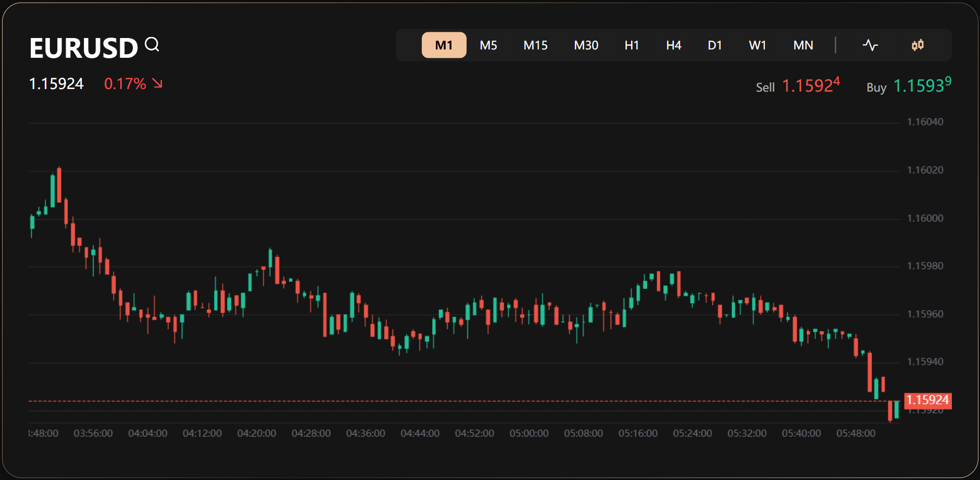Click the red down-arrow trend icon

point(157,83)
